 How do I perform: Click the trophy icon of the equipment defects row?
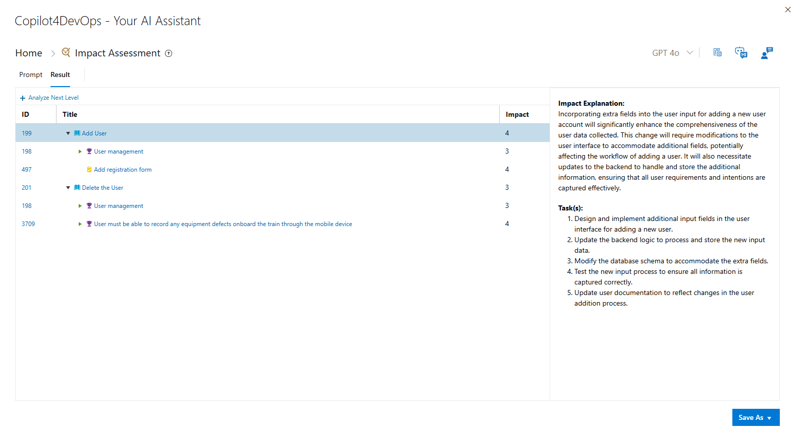tap(89, 224)
